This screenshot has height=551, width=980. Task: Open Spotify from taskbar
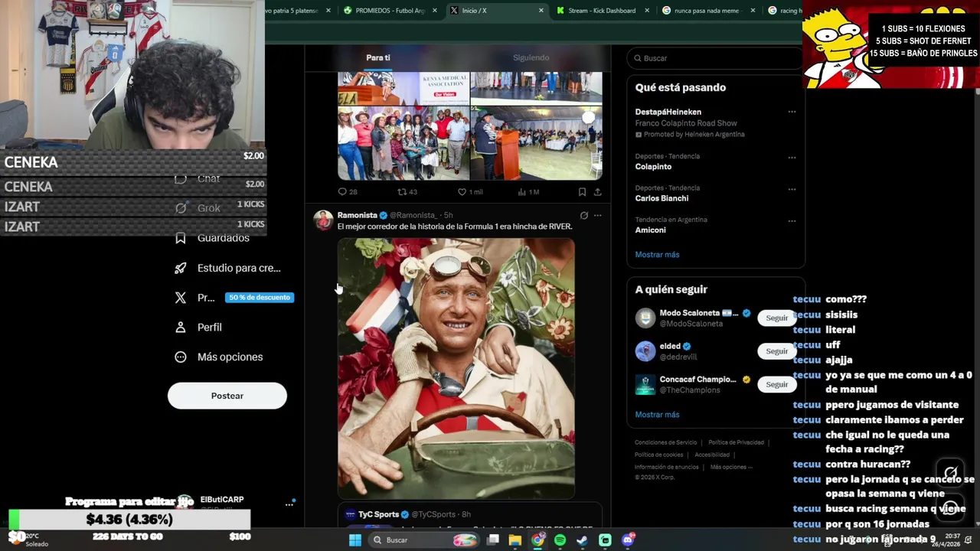point(560,540)
